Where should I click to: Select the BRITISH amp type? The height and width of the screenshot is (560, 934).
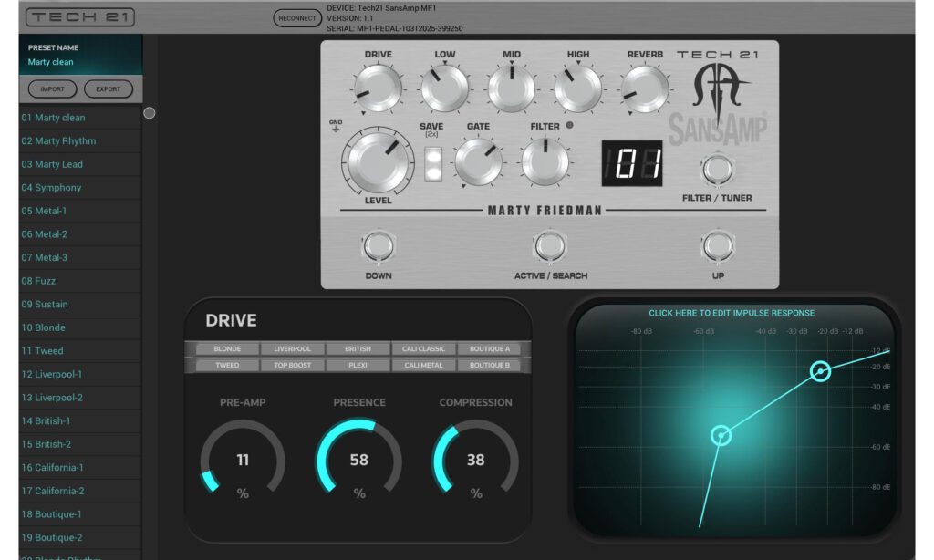click(x=358, y=349)
